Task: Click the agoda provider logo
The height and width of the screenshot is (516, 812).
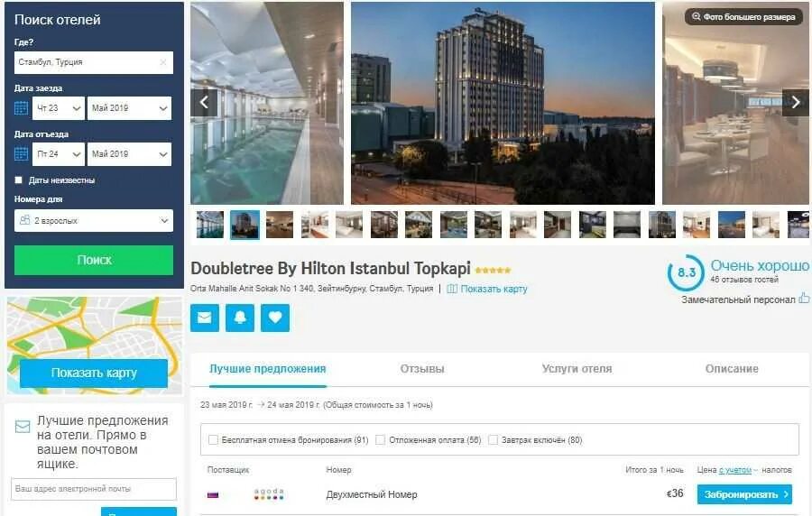Action: coord(269,493)
